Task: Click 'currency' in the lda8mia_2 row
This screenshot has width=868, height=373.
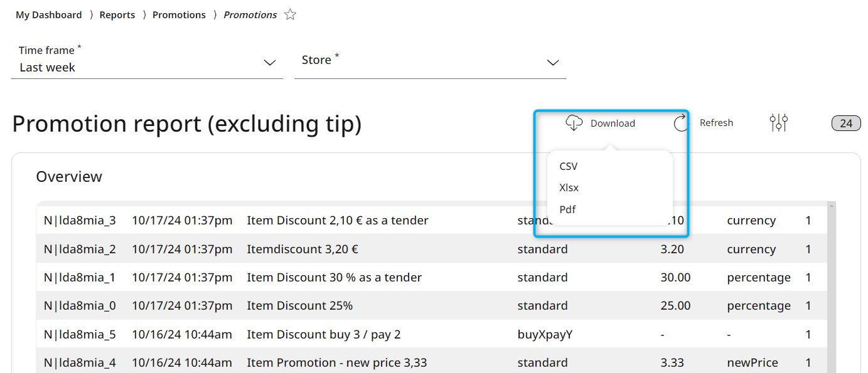Action: click(x=751, y=249)
